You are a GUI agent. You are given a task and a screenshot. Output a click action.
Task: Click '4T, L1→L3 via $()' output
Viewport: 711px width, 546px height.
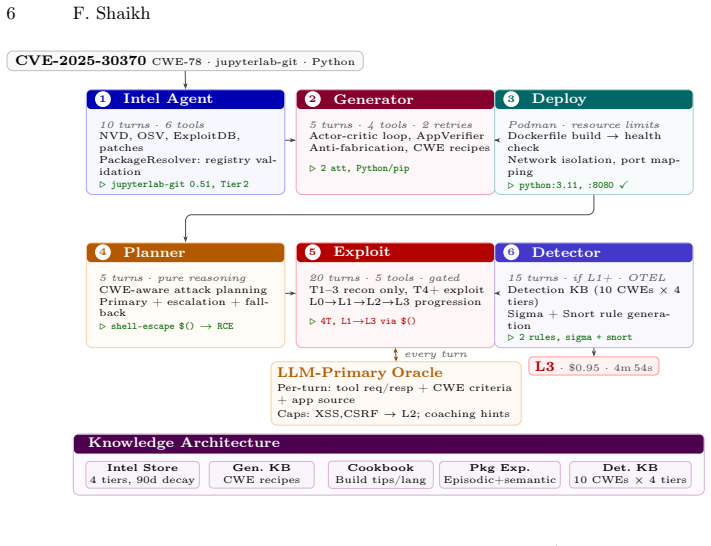363,321
